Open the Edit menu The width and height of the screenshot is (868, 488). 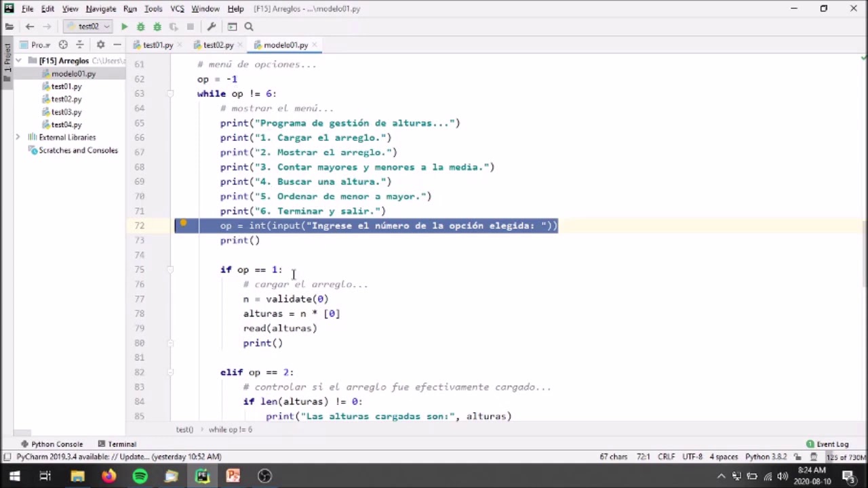[x=47, y=9]
